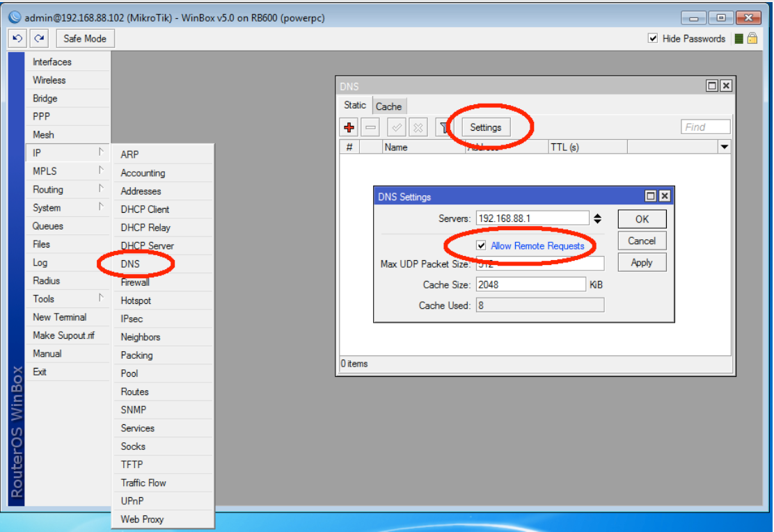Open Interfaces from the sidebar menu
Viewport: 774px width, 532px height.
68,62
